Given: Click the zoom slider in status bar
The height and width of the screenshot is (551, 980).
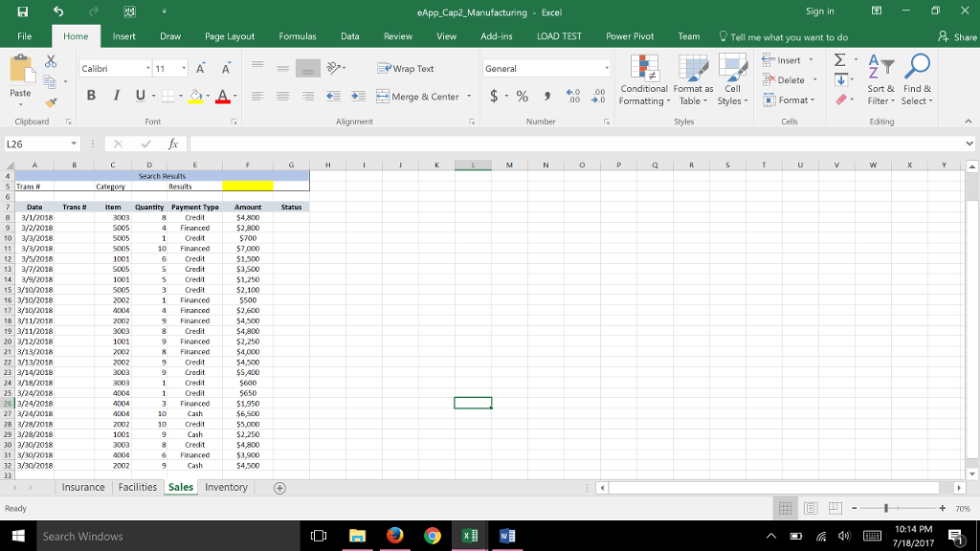Looking at the screenshot, I should pos(888,509).
